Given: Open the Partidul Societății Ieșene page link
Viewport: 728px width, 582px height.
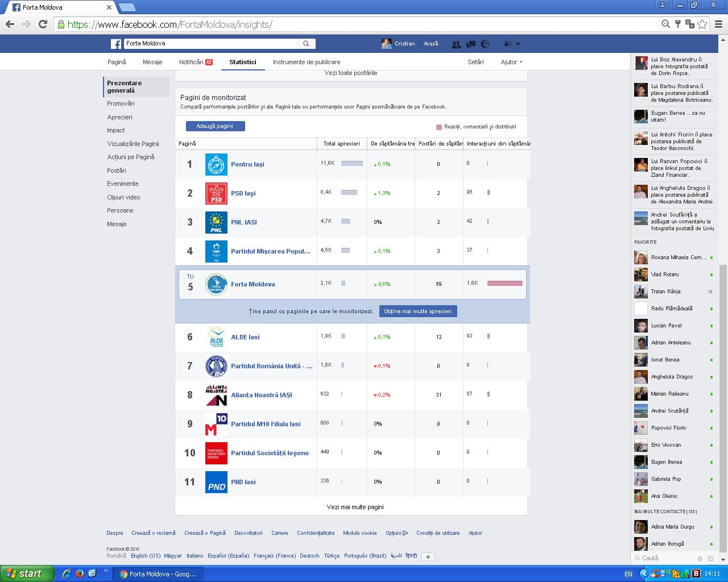Looking at the screenshot, I should pos(270,453).
